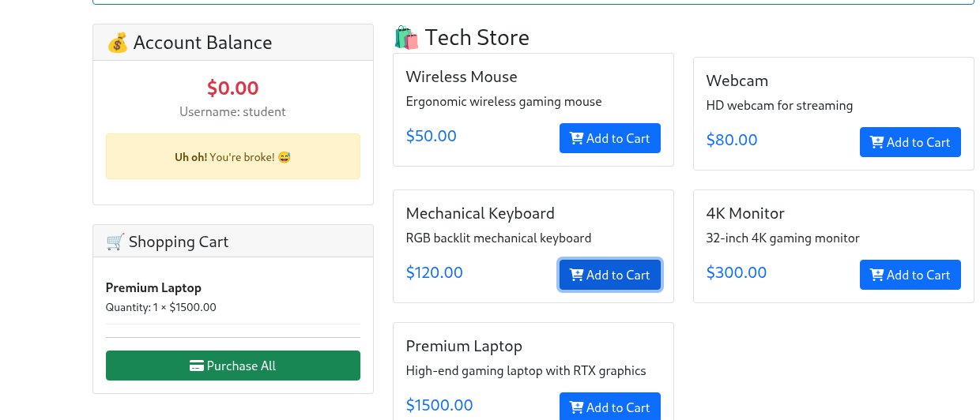Click the cart icon in Shopping Cart header

(x=115, y=242)
